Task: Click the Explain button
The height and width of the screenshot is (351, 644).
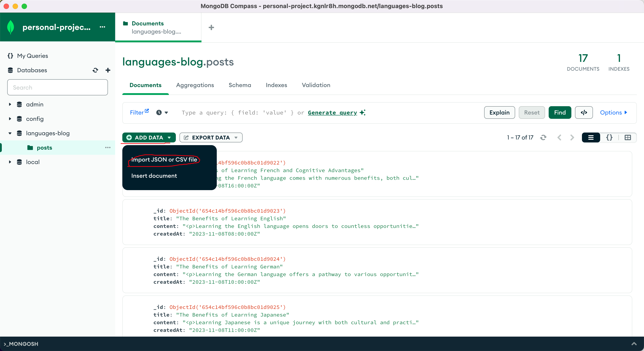Action: pos(499,113)
